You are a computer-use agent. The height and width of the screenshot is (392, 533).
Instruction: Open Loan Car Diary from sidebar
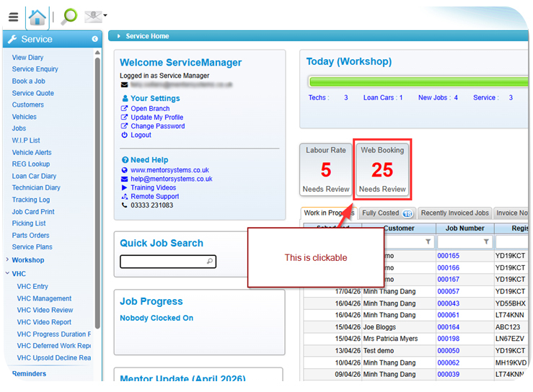(34, 176)
